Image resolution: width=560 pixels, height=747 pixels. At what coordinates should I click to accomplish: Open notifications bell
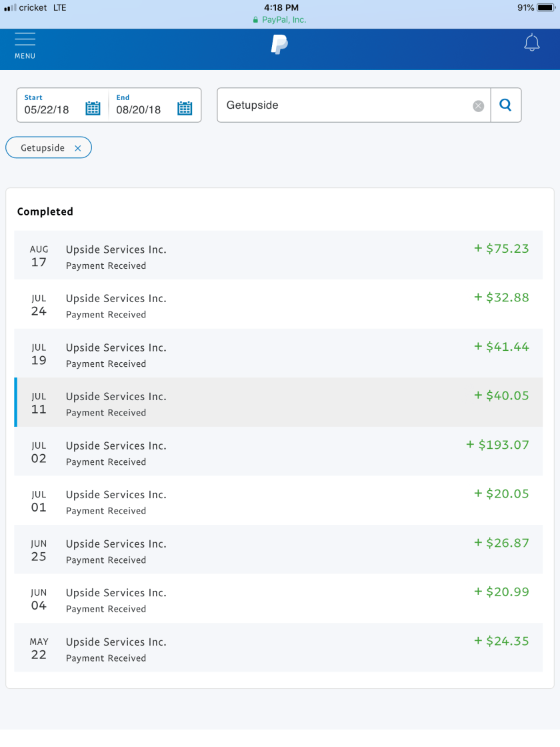click(x=531, y=43)
